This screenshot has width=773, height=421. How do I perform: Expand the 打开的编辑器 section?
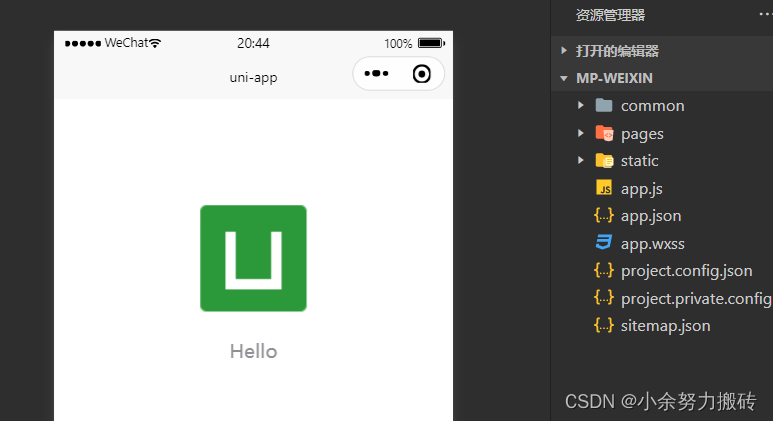563,51
